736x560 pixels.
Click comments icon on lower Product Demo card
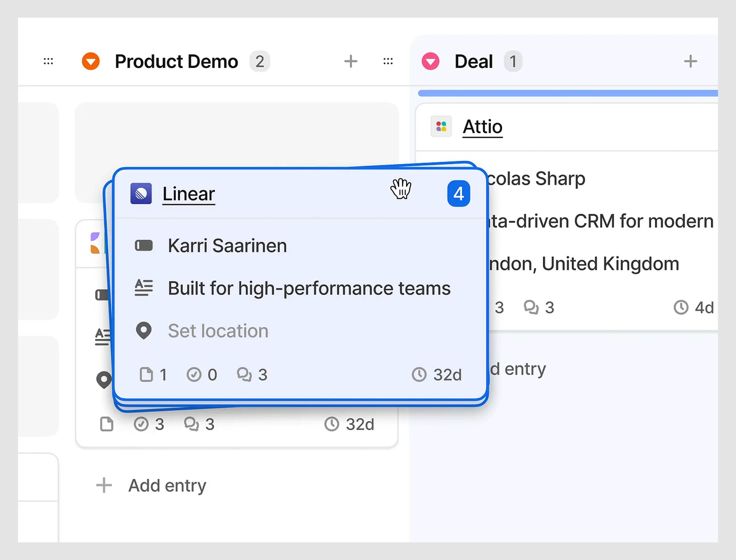(x=191, y=424)
